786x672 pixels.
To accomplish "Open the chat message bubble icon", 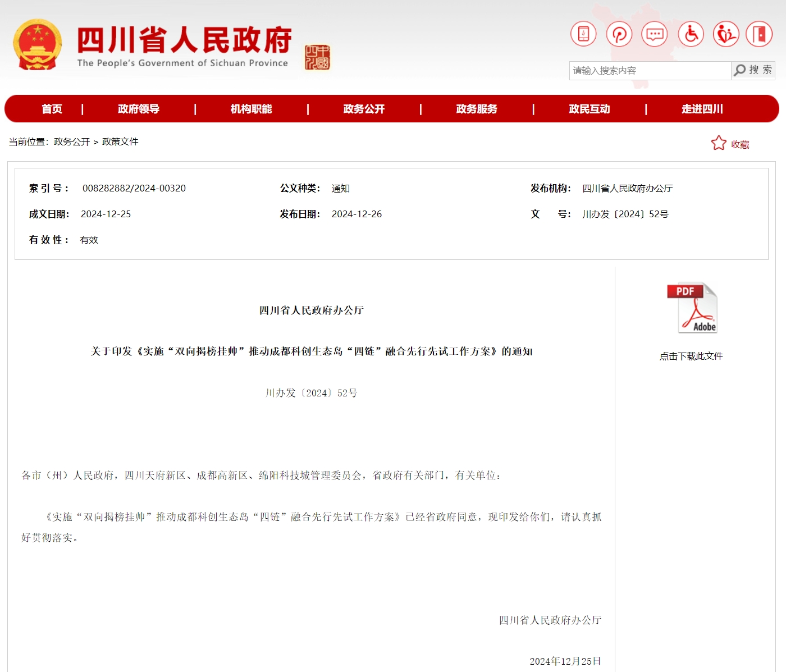I will (x=655, y=34).
